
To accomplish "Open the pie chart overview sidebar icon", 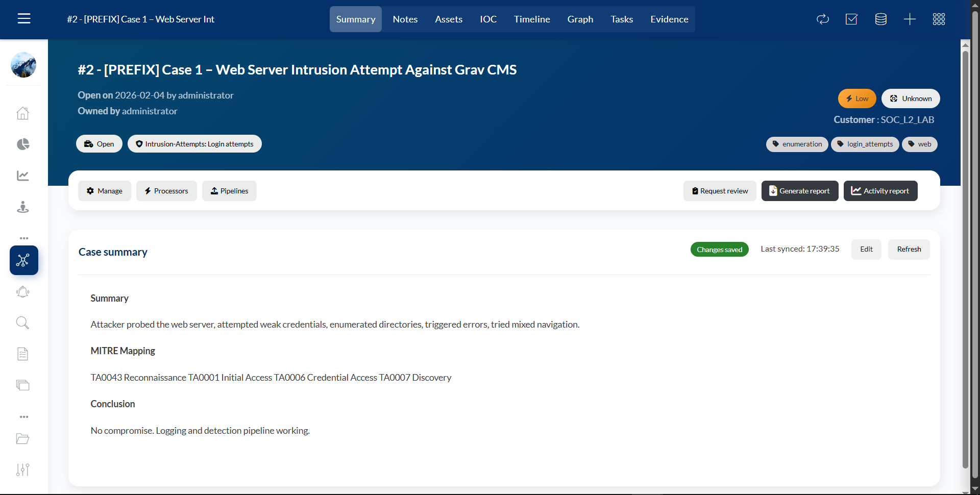I will point(23,144).
